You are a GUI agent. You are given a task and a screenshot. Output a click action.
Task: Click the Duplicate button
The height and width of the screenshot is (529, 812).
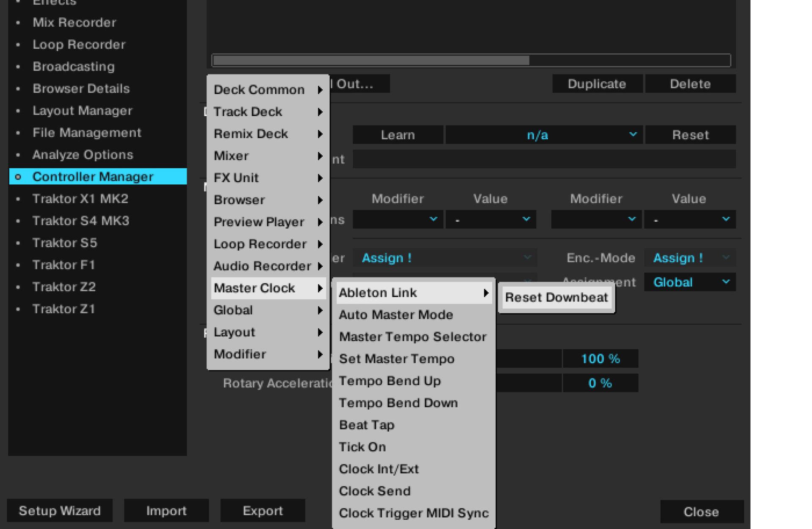coord(597,84)
